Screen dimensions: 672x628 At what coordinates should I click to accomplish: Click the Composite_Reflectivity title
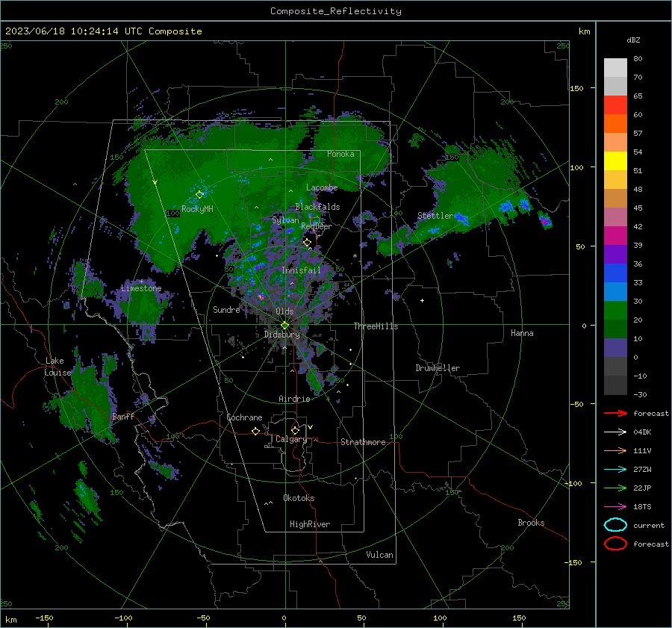336,11
